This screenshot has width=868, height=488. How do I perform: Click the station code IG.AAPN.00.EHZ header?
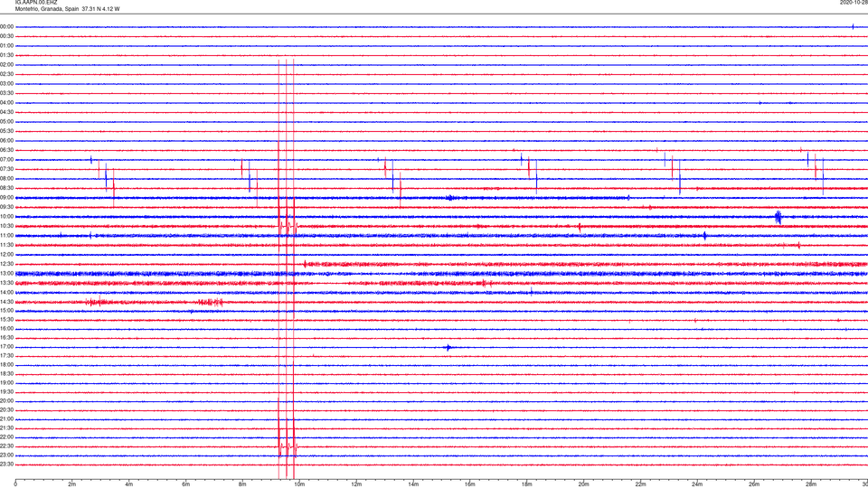(x=36, y=2)
